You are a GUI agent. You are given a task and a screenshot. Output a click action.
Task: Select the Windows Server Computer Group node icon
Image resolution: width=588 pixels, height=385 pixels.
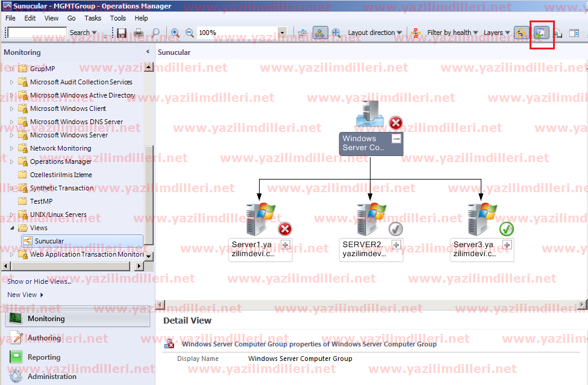pos(370,115)
